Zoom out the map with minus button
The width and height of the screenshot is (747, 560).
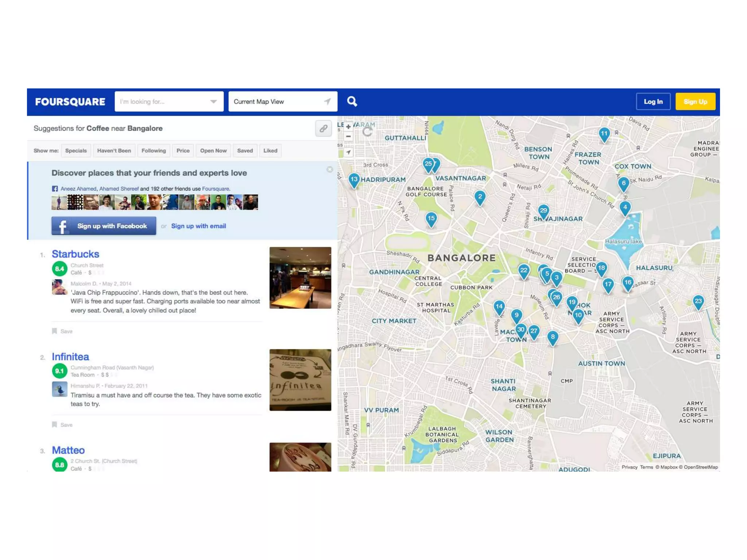pos(348,136)
